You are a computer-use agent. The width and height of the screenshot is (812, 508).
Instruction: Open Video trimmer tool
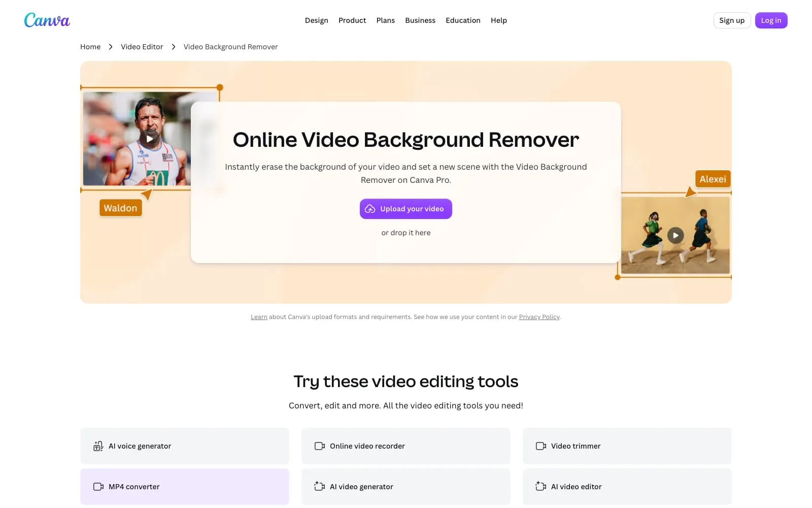(x=627, y=446)
